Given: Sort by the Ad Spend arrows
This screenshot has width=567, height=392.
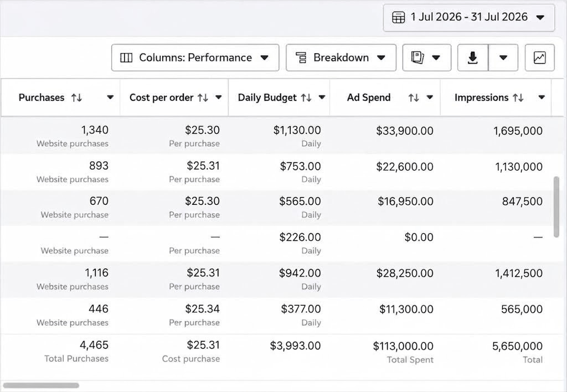Looking at the screenshot, I should (414, 97).
